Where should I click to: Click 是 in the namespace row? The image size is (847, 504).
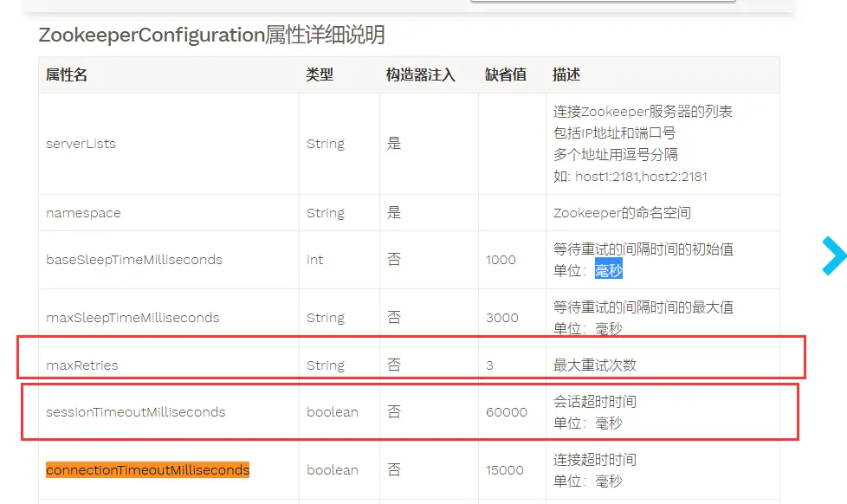click(x=394, y=212)
